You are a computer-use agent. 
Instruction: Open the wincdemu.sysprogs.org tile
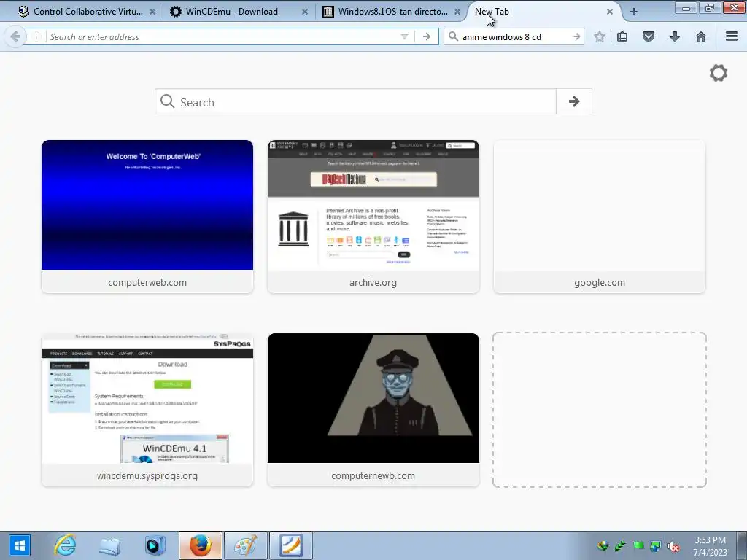[147, 410]
